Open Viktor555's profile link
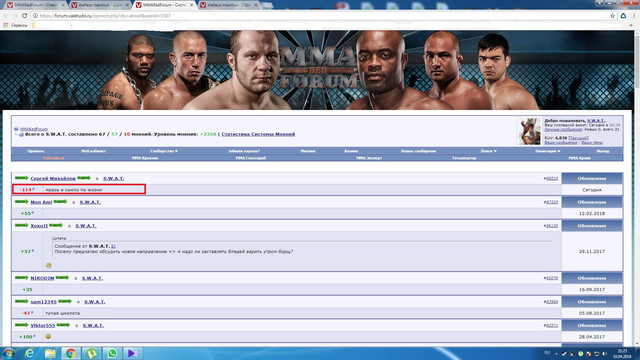This screenshot has height=360, width=640. 43,325
